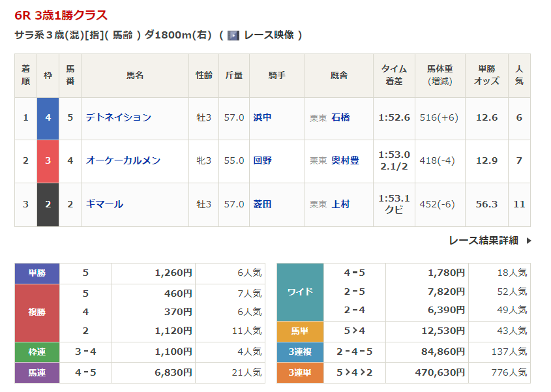Select horse name オーケーカルメン
The width and height of the screenshot is (551, 392).
(123, 160)
